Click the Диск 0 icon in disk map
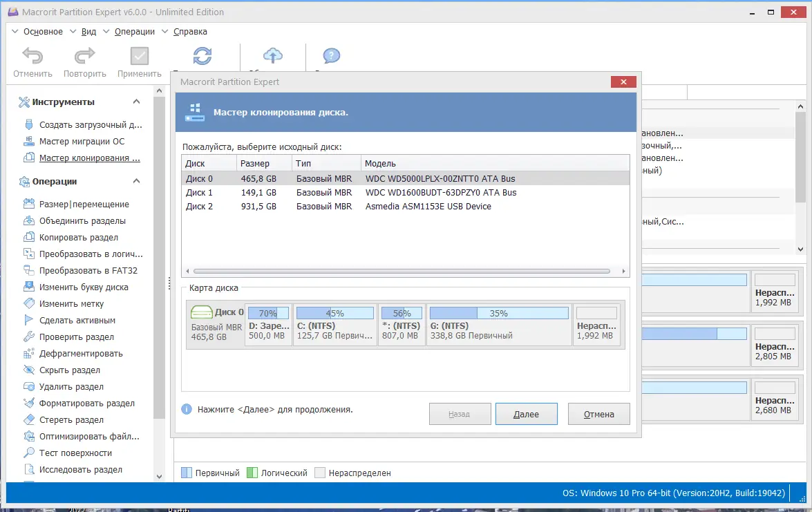 tap(202, 312)
